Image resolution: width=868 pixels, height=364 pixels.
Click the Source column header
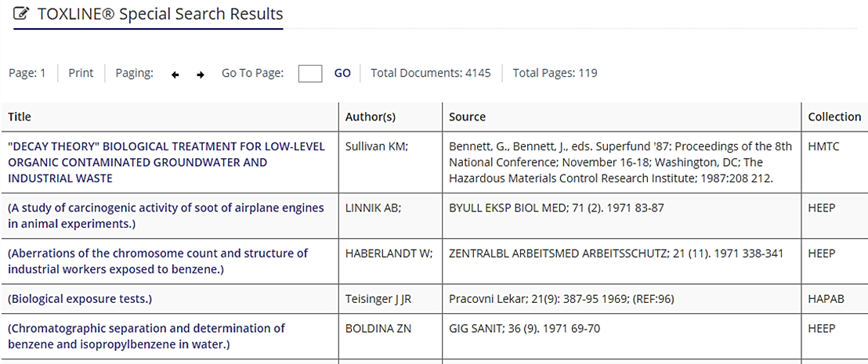point(467,117)
